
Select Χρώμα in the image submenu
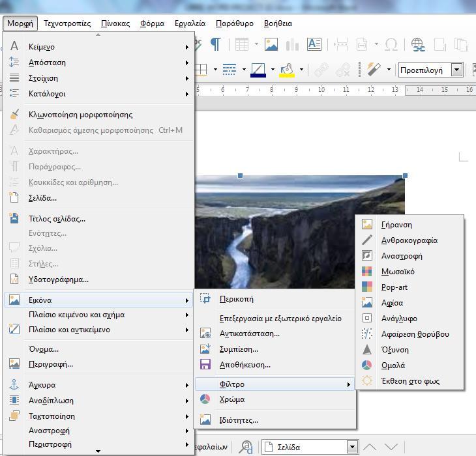point(275,399)
